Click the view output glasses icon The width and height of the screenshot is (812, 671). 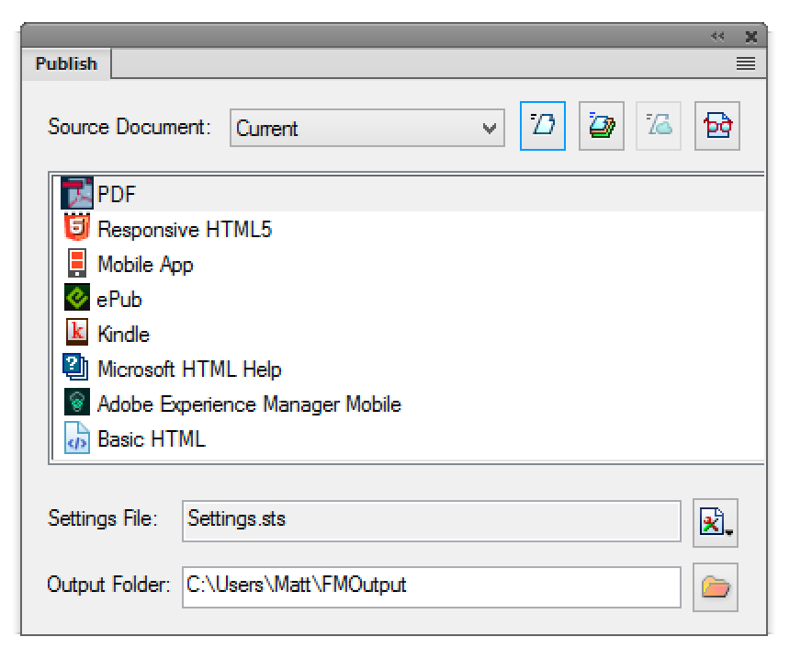pyautogui.click(x=717, y=127)
